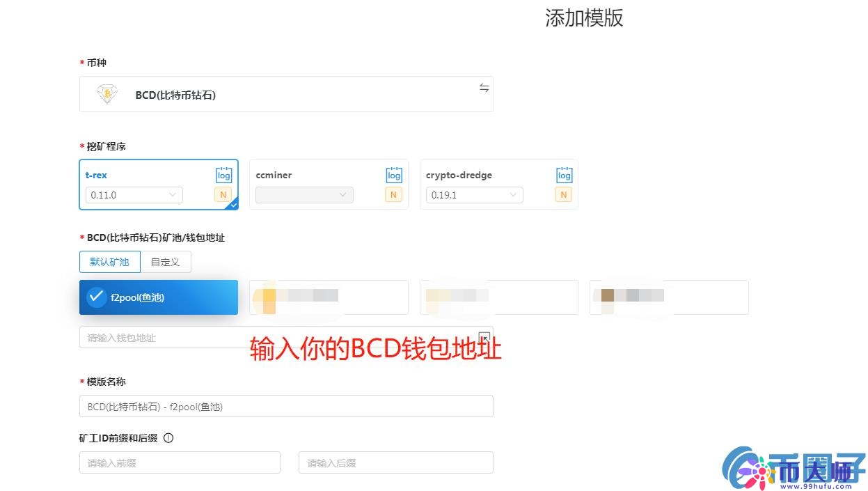Click the coin swap arrows icon
The height and width of the screenshot is (491, 868).
coord(484,88)
